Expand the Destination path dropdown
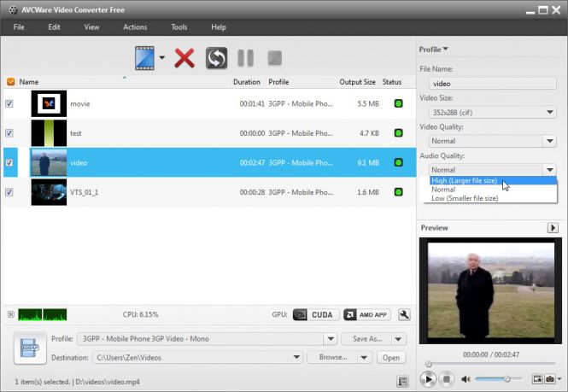This screenshot has height=392, width=568. tap(297, 358)
